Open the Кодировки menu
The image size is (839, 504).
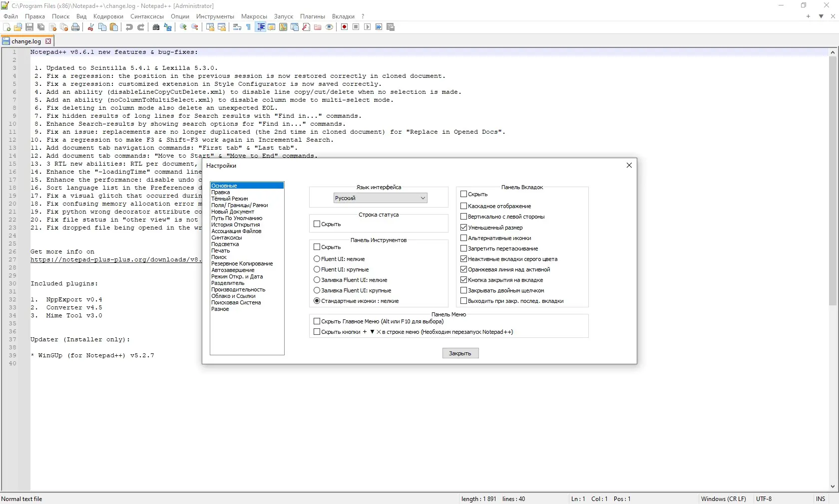(108, 16)
